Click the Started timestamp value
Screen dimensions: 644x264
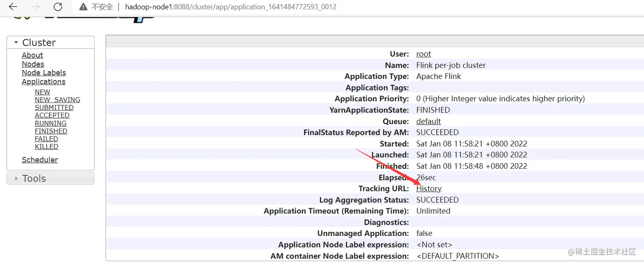tap(471, 144)
